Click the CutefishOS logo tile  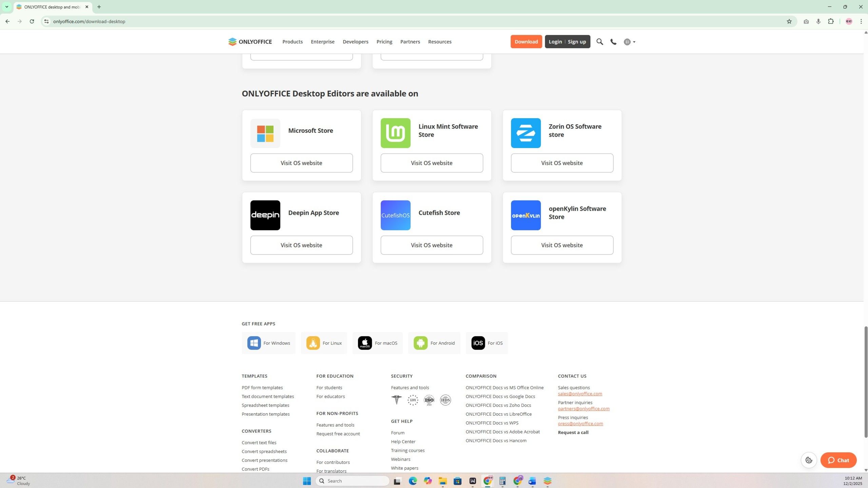tap(395, 215)
